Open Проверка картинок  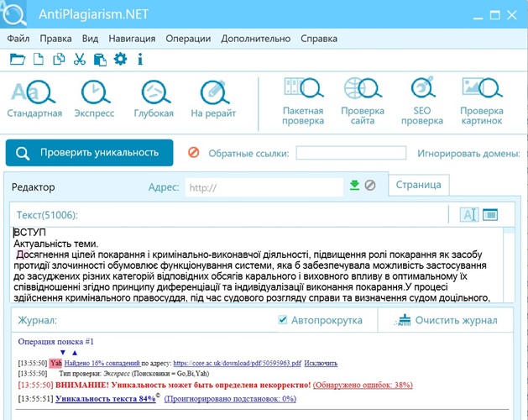tap(482, 101)
